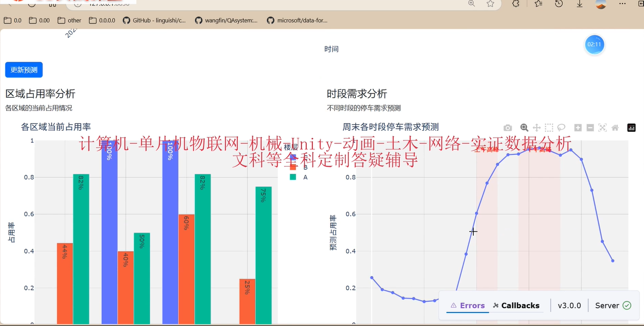The height and width of the screenshot is (326, 644).
Task: Click the 占用率 y-axis label of bar chart
Action: [11, 232]
